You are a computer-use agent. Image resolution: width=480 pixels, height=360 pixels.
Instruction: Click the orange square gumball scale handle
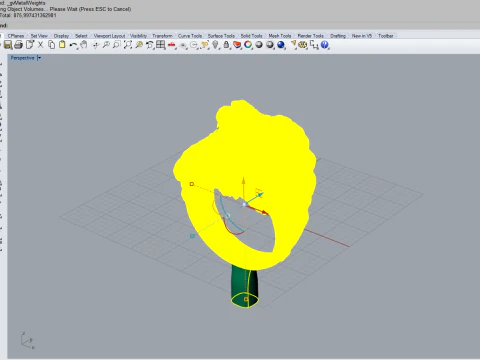[x=192, y=184]
